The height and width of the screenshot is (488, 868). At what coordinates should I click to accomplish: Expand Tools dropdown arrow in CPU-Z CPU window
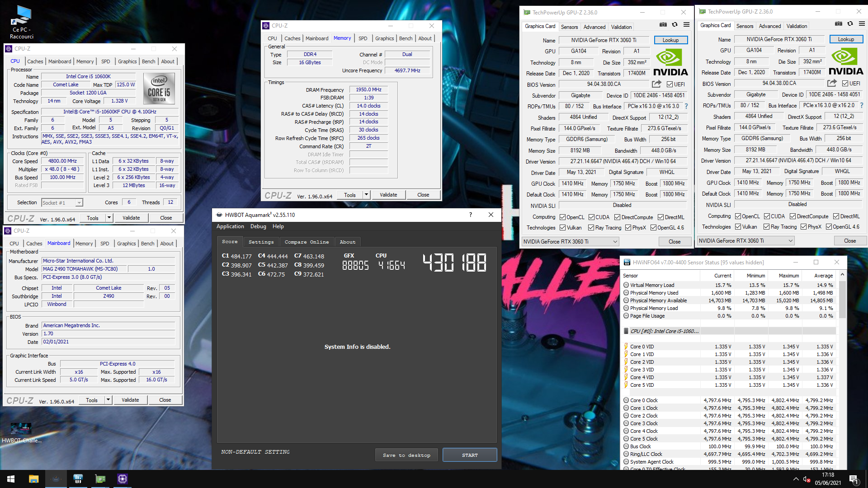[109, 218]
